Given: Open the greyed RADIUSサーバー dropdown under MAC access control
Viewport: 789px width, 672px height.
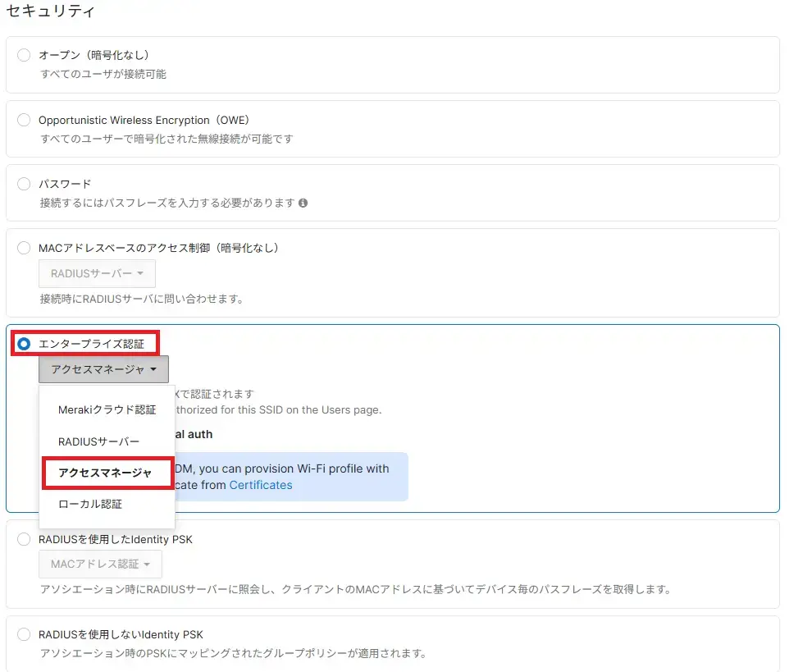Looking at the screenshot, I should point(97,274).
